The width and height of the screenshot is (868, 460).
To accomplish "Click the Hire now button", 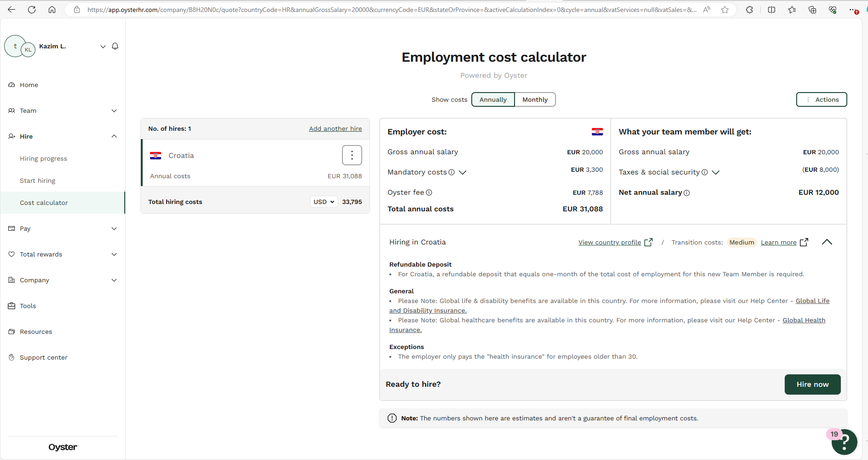I will point(812,384).
